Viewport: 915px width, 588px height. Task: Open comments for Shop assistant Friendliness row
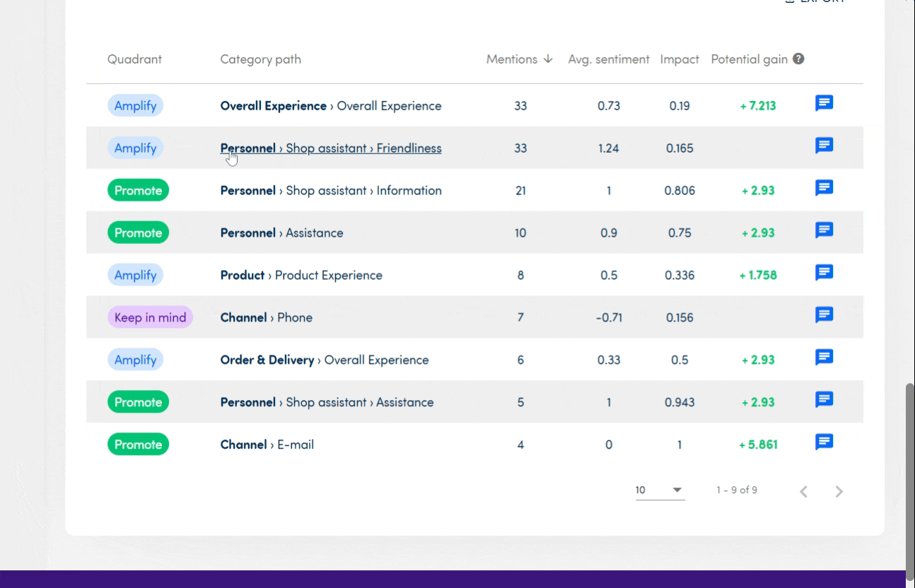click(x=824, y=146)
